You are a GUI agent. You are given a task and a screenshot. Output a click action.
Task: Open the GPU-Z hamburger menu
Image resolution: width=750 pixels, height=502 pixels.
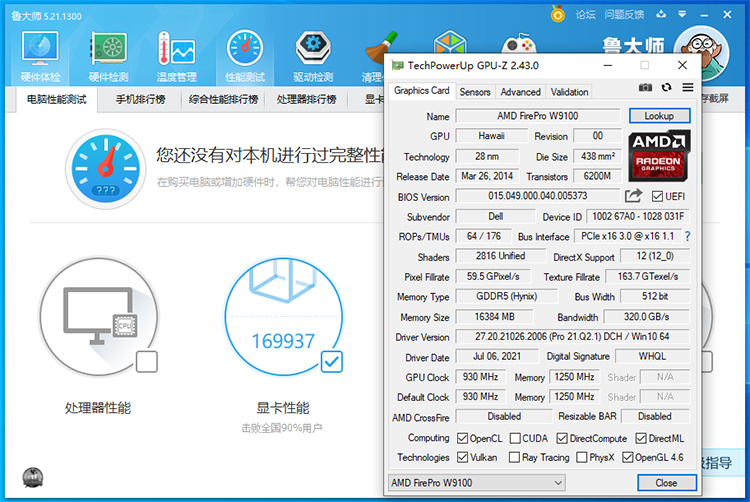688,87
